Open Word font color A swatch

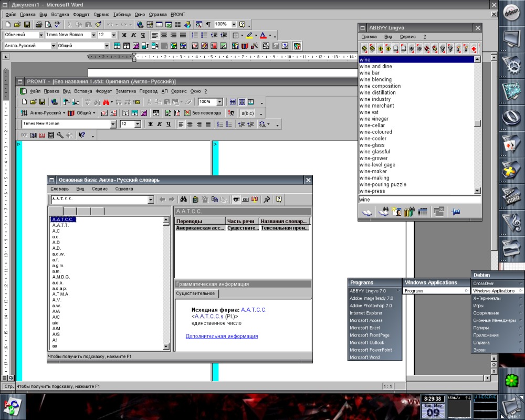(x=263, y=35)
